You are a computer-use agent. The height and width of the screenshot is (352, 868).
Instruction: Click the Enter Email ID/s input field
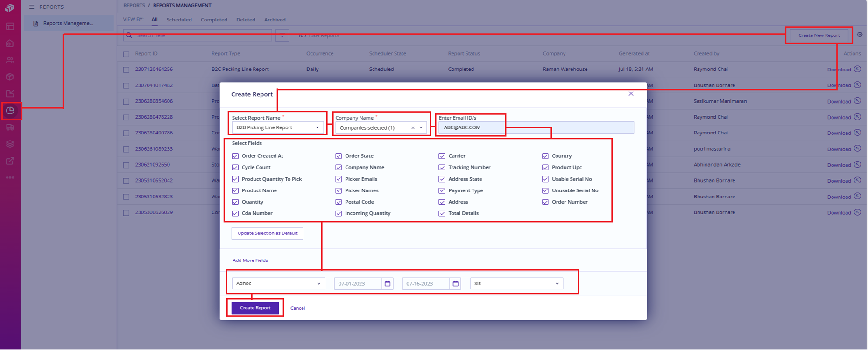[536, 127]
